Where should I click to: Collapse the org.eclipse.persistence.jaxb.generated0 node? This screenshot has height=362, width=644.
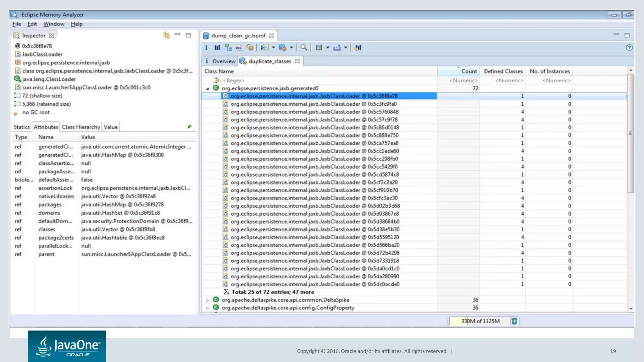tap(208, 89)
